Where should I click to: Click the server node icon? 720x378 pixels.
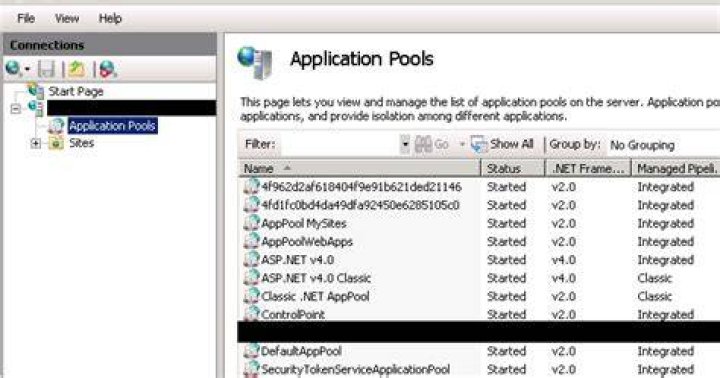[x=36, y=108]
